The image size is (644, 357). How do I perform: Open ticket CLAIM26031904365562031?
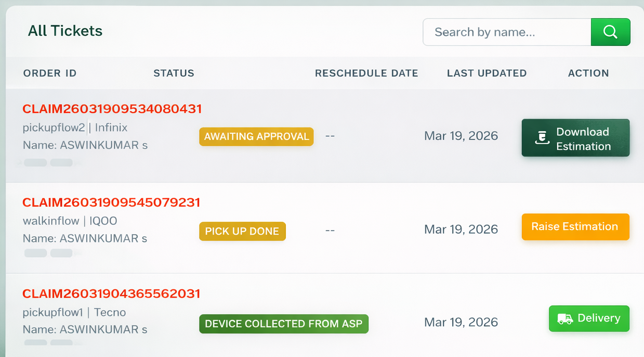coord(111,293)
